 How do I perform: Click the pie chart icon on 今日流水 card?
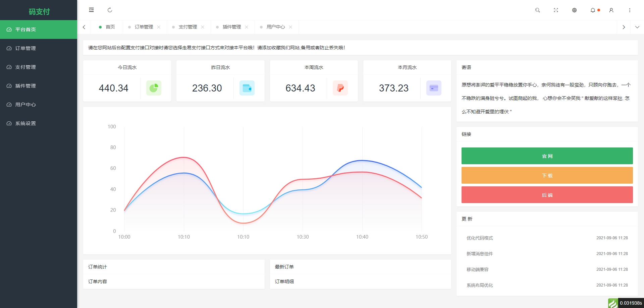point(154,88)
